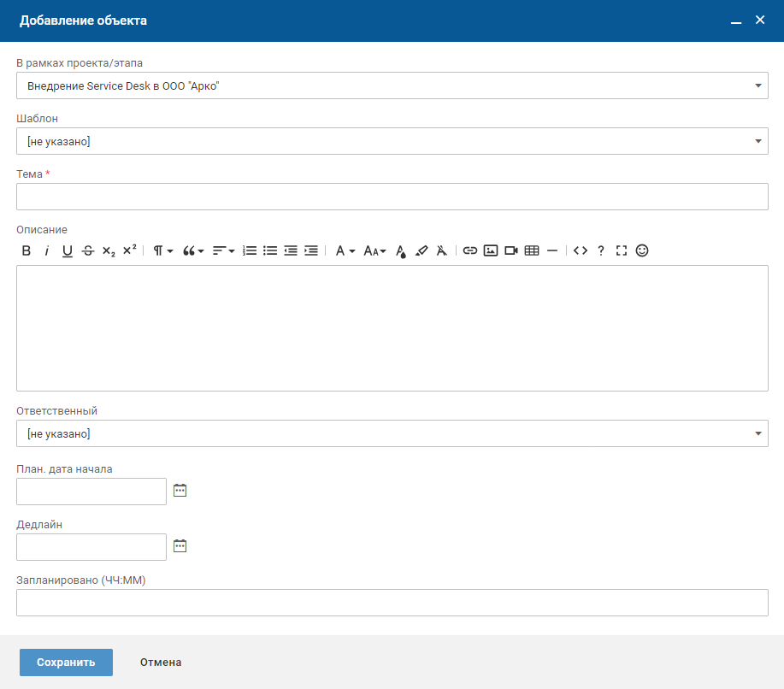Open text color picker droplet
784x689 pixels.
tap(401, 250)
